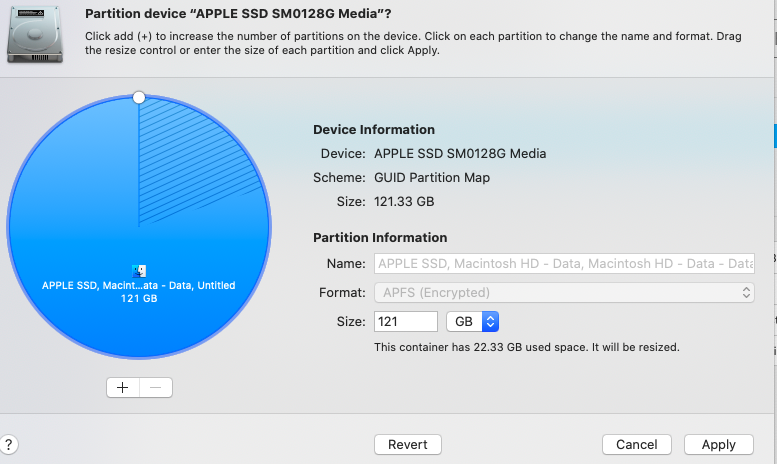Click the pie chart resize control handle
This screenshot has width=777, height=464.
tap(139, 97)
